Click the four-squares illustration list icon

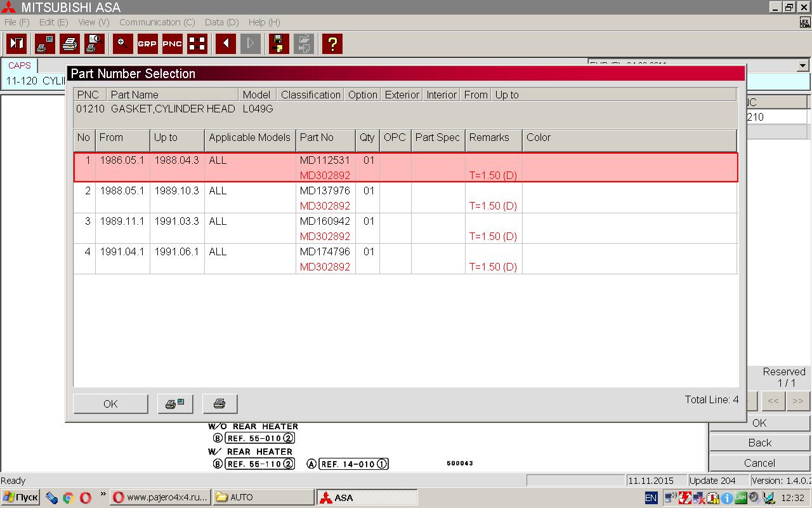(197, 44)
